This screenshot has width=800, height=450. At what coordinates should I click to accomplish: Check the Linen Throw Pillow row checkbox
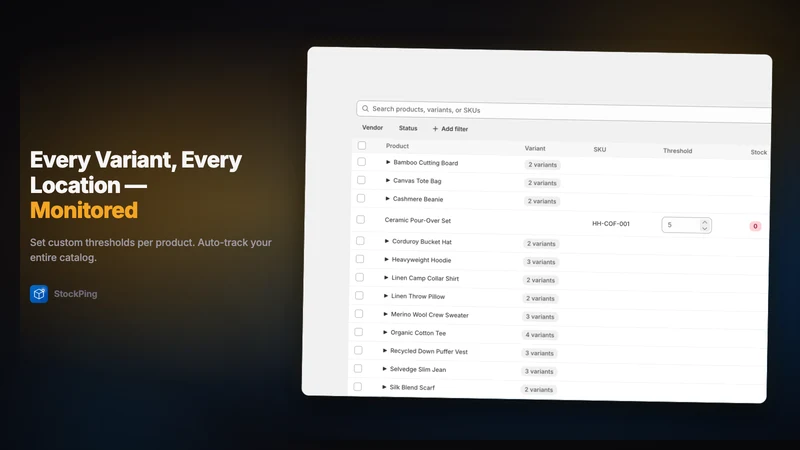click(359, 295)
